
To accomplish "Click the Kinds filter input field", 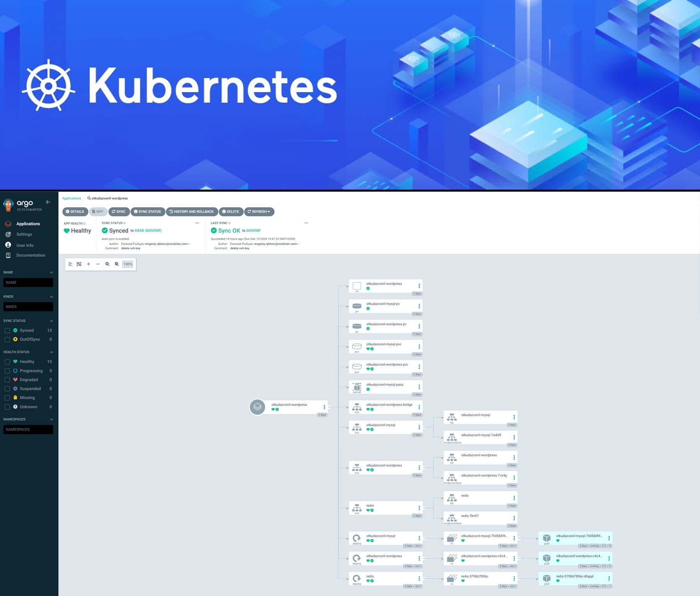I will [x=28, y=307].
